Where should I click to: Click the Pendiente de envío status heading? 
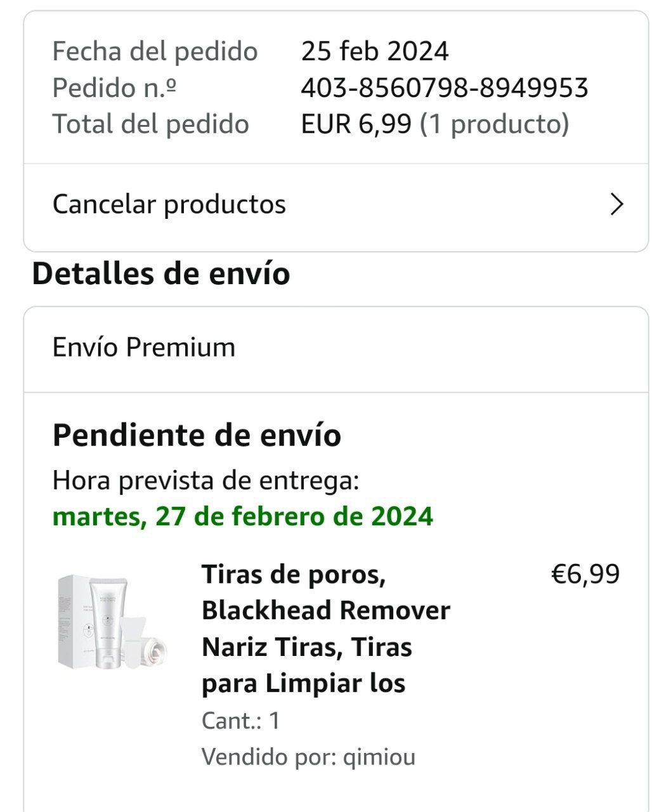click(x=197, y=435)
